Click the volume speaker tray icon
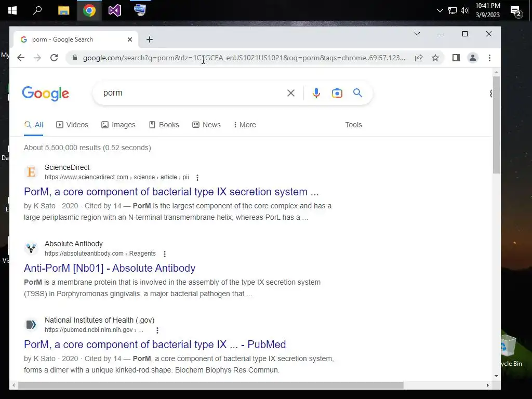 464,10
